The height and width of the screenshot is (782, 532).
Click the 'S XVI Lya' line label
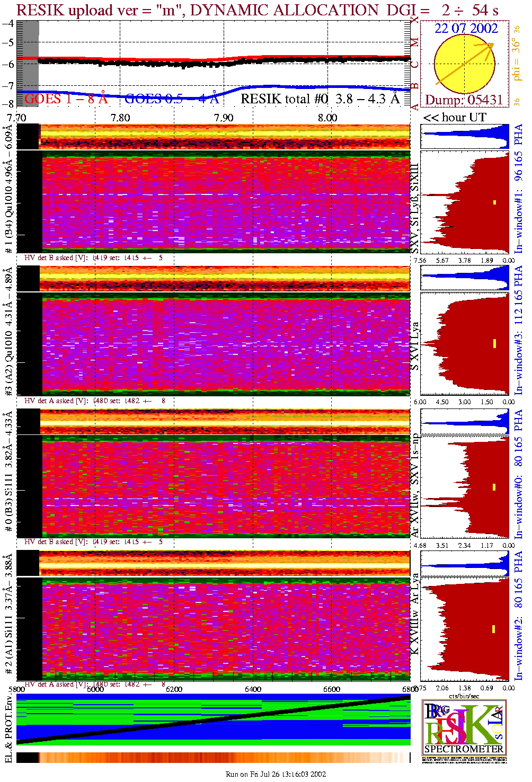[415, 346]
